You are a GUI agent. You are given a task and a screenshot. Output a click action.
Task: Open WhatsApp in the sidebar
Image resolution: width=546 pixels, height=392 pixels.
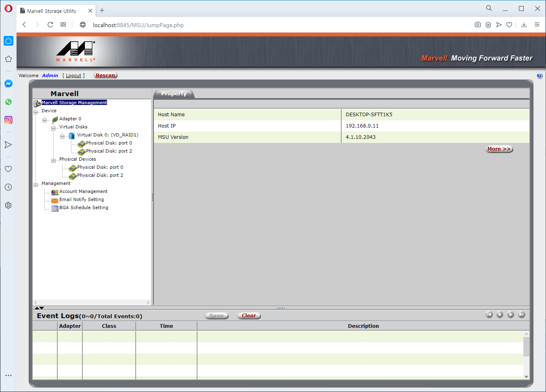(x=8, y=102)
